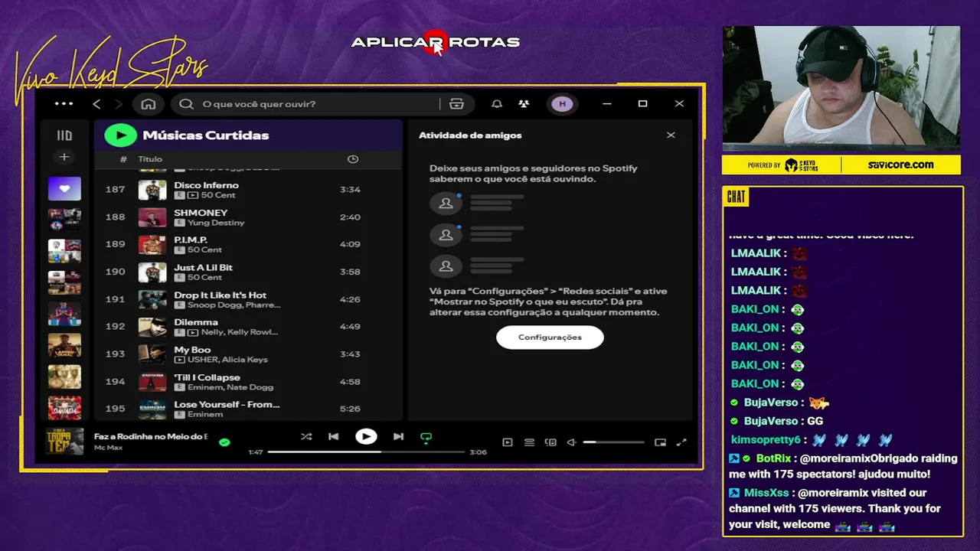The width and height of the screenshot is (980, 551).
Task: Close the Atividade de amigos panel
Action: click(671, 135)
